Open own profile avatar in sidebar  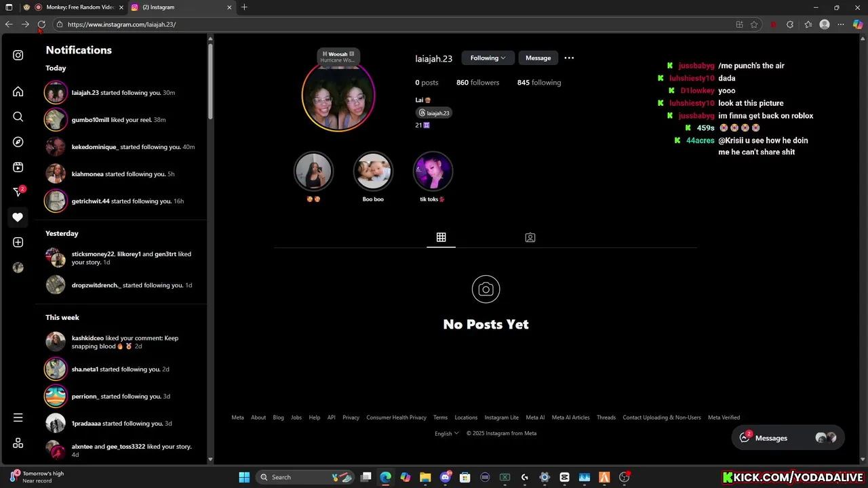click(x=18, y=267)
